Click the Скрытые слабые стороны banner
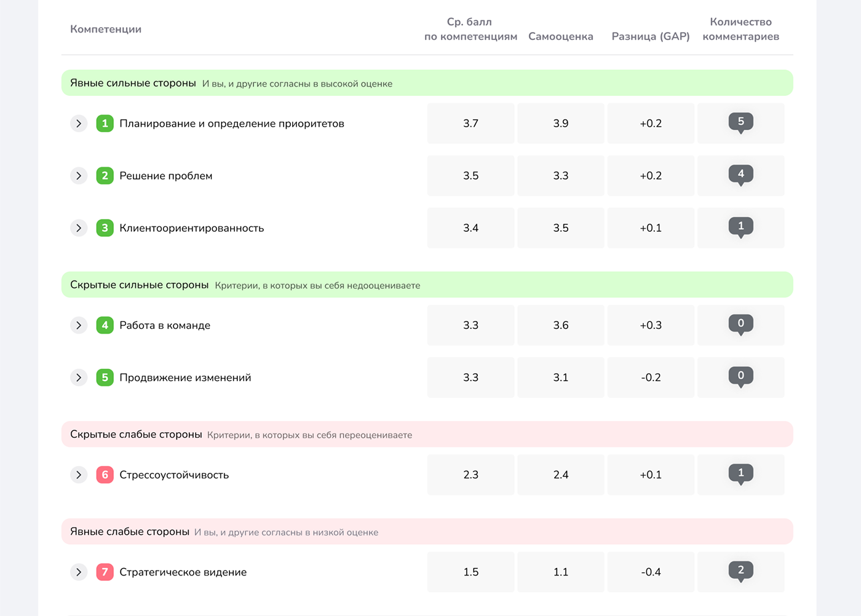Screen dimensions: 861x616 (x=427, y=434)
